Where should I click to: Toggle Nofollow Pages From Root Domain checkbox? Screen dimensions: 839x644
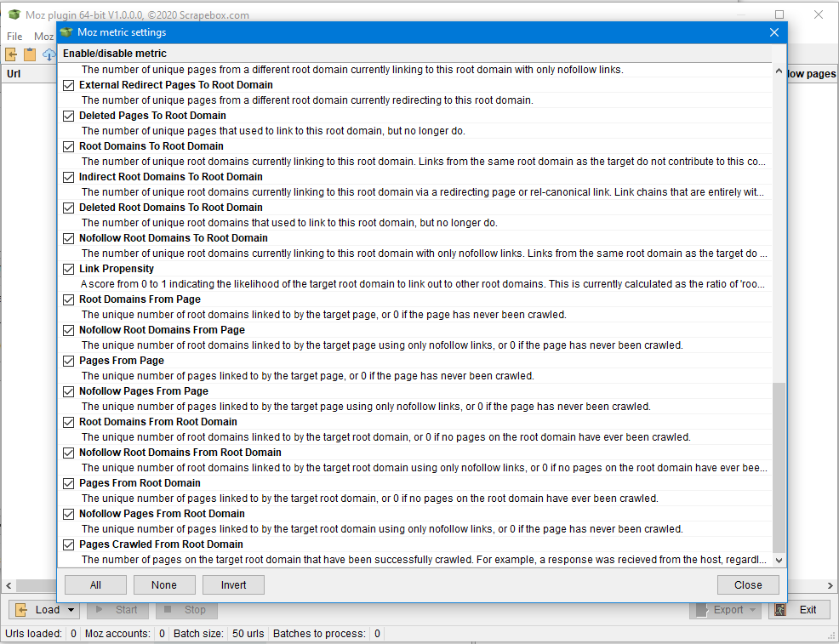pos(68,514)
